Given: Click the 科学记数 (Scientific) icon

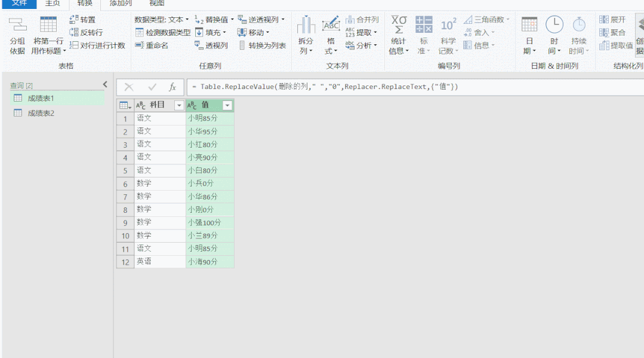Looking at the screenshot, I should [x=448, y=25].
